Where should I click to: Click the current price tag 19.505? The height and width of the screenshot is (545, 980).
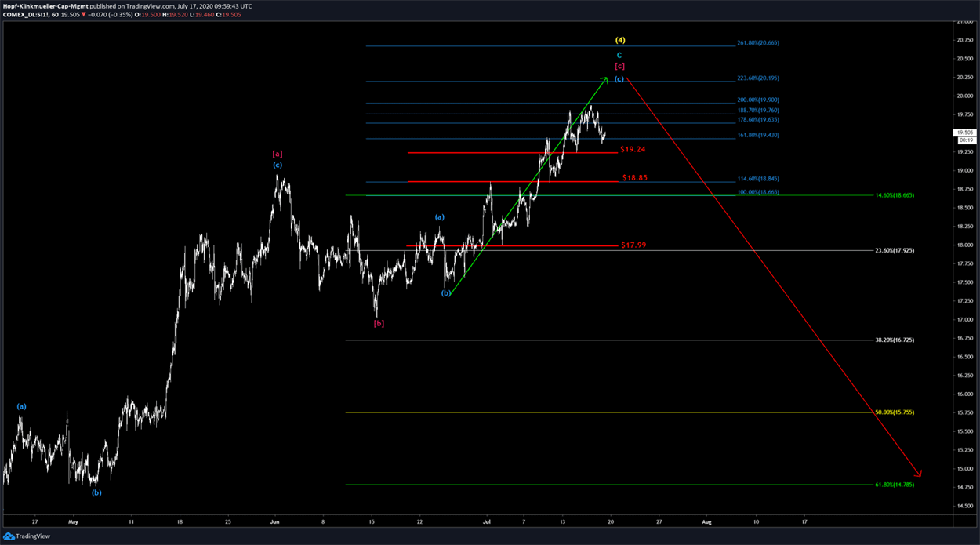[x=964, y=133]
